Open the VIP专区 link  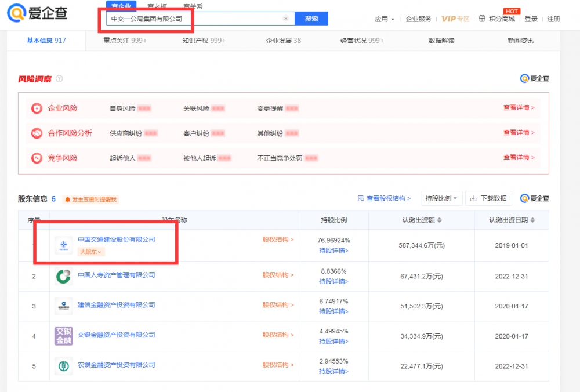point(455,19)
